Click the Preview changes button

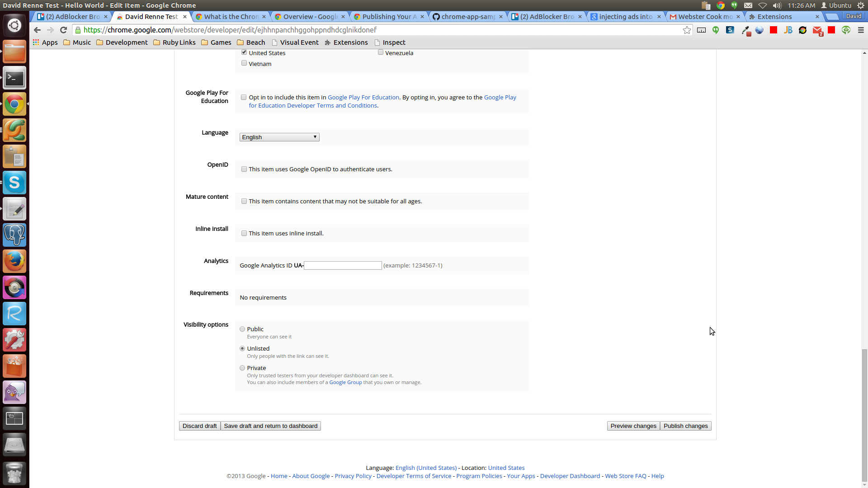[633, 426]
